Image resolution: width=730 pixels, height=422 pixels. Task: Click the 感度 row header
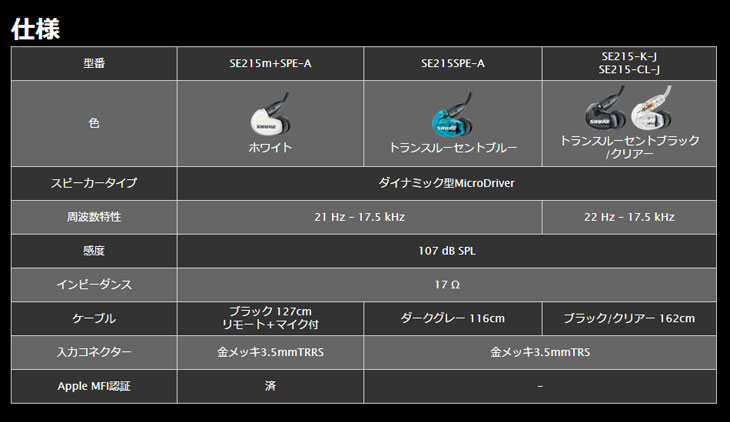pos(94,251)
